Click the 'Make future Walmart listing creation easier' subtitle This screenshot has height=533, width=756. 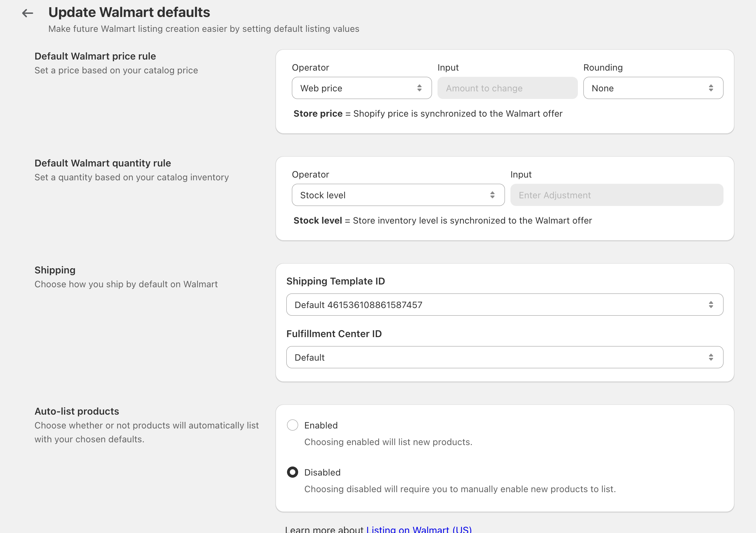point(204,29)
